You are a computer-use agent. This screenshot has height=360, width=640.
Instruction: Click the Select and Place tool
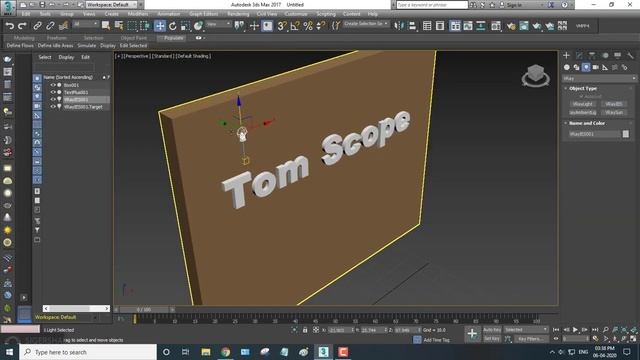coord(198,26)
